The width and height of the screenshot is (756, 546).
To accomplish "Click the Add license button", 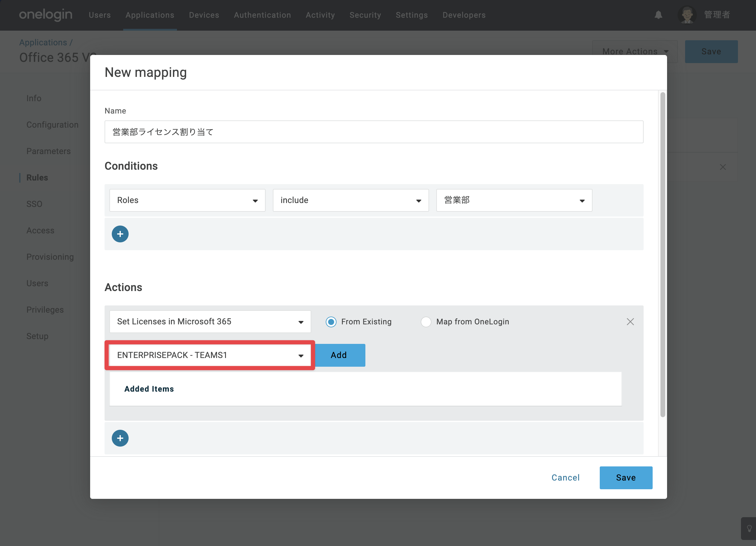I will pos(340,355).
